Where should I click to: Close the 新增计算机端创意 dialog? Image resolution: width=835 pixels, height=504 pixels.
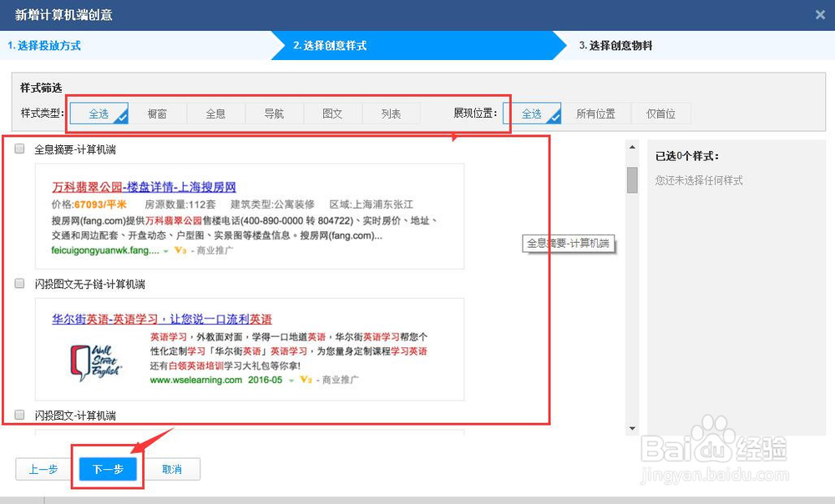pyautogui.click(x=822, y=14)
